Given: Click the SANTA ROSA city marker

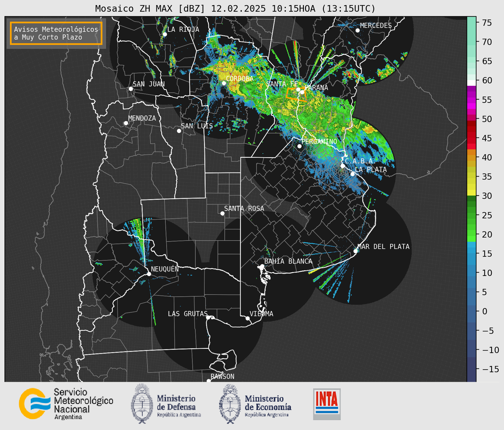Looking at the screenshot, I should pyautogui.click(x=222, y=214).
